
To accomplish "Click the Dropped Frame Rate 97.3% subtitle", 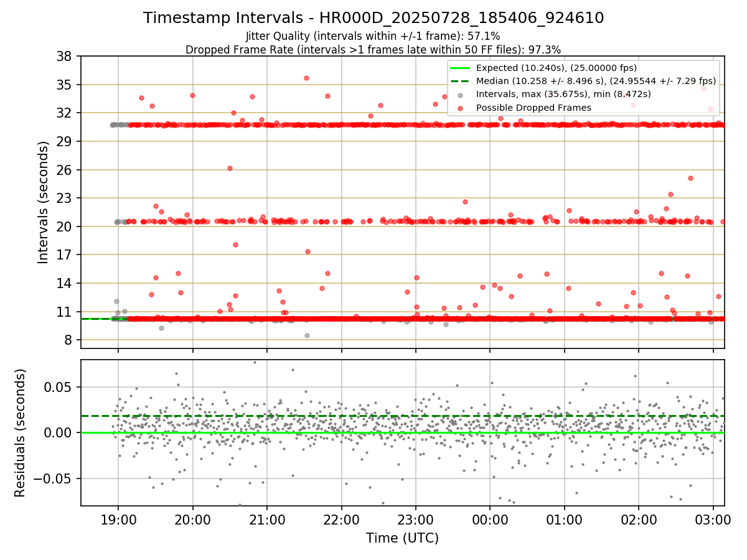I will tap(374, 49).
